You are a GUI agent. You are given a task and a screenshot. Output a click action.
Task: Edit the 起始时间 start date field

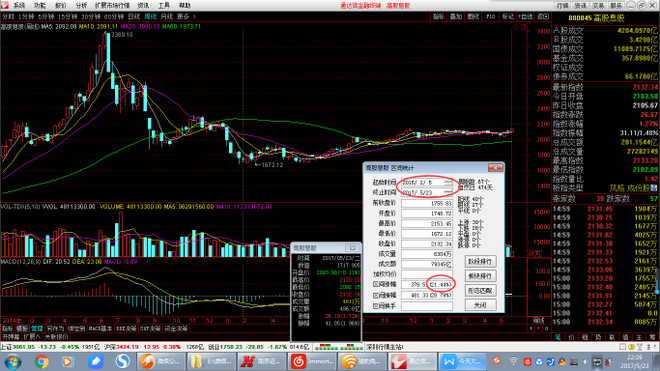tap(427, 182)
